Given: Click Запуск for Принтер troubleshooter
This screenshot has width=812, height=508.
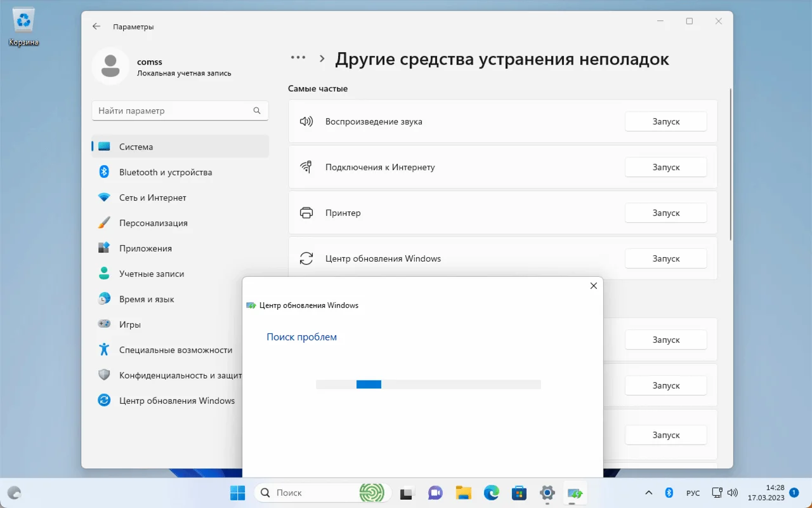Looking at the screenshot, I should [x=665, y=213].
